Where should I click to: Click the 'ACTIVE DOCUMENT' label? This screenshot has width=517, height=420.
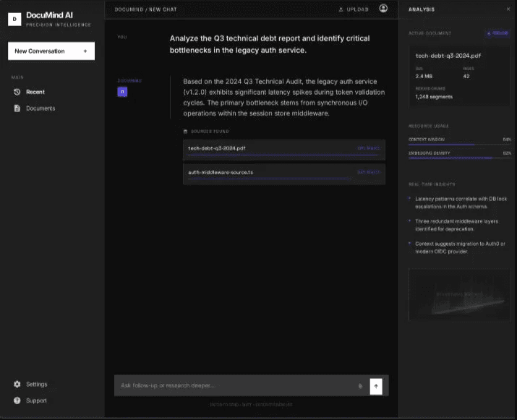430,33
